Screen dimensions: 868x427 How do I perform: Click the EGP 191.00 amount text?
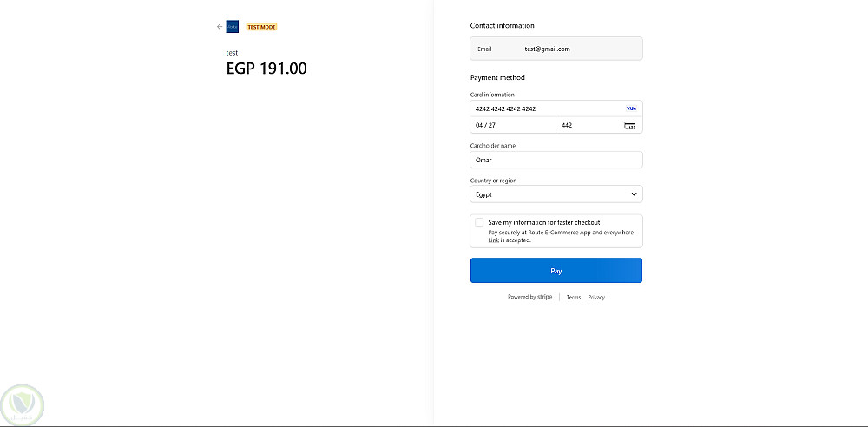click(x=266, y=69)
